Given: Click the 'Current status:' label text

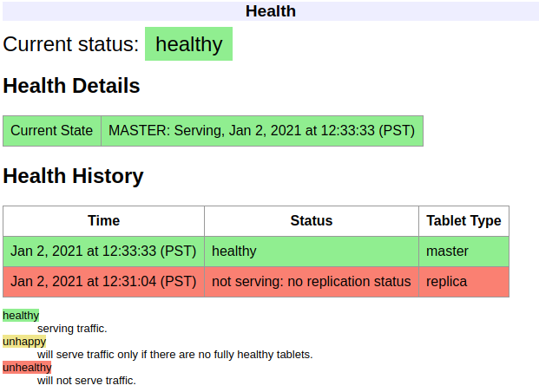Looking at the screenshot, I should click(71, 44).
